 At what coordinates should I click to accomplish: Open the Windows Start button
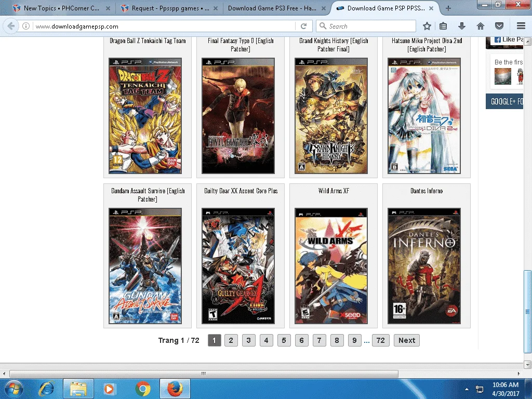(x=14, y=389)
